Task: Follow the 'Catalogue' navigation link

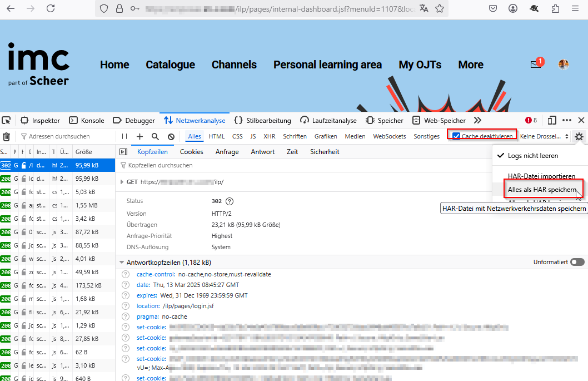Action: 170,65
